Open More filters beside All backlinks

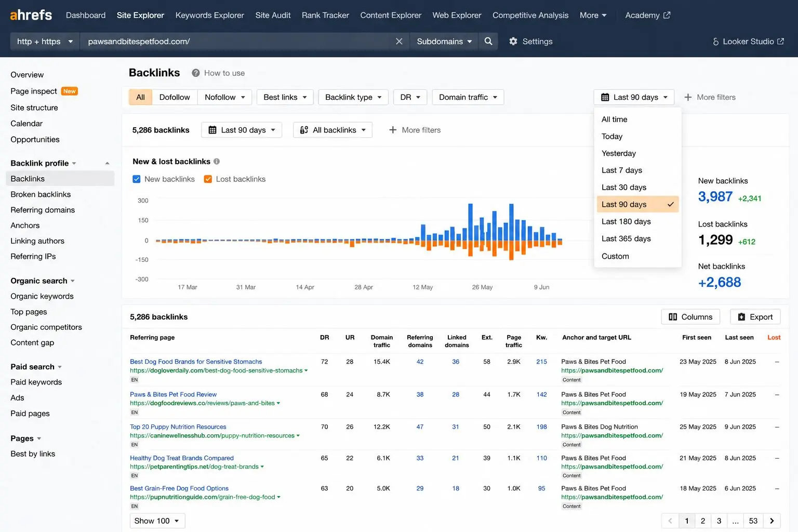(415, 130)
